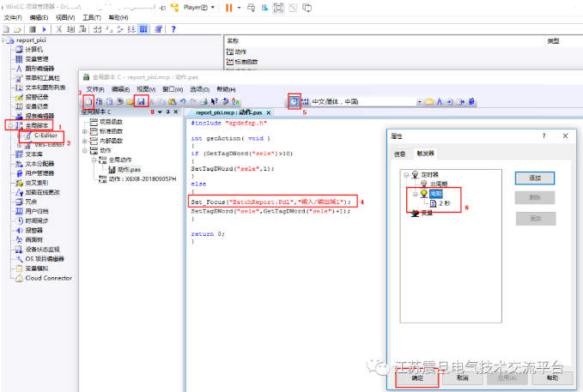Click the stop square in WinCC Explorer toolbar
This screenshot has width=583, height=392.
click(x=33, y=29)
